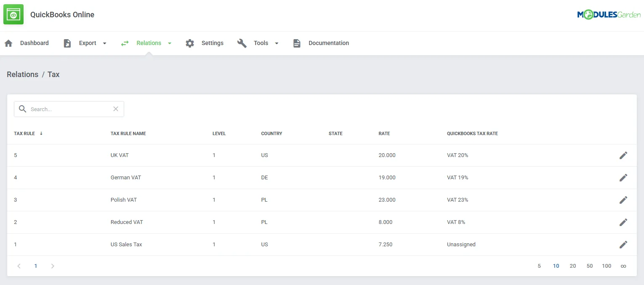Screen dimensions: 644x285
Task: Show 5 entries per page
Action: click(x=539, y=266)
